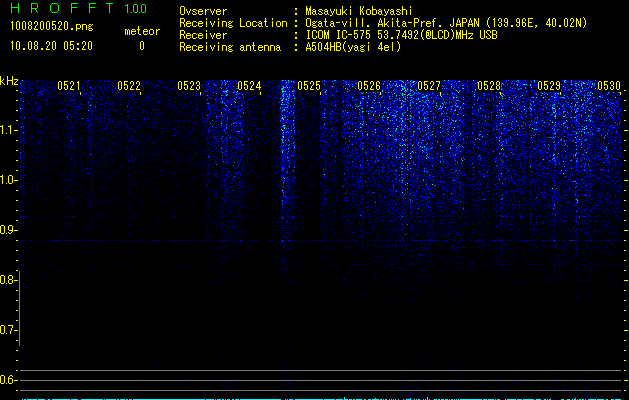The height and width of the screenshot is (400, 629).
Task: Click the vertical gray bar near 0.8 kHz
Action: [x=20, y=308]
